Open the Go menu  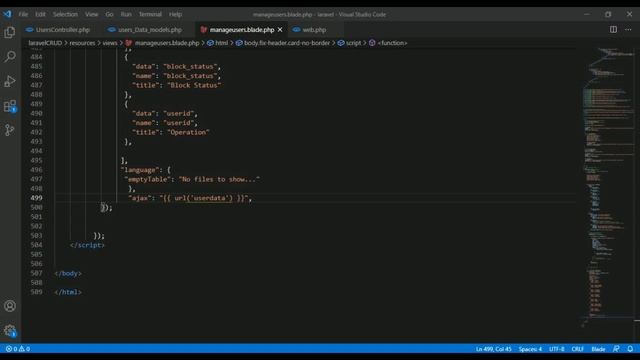[x=109, y=14]
